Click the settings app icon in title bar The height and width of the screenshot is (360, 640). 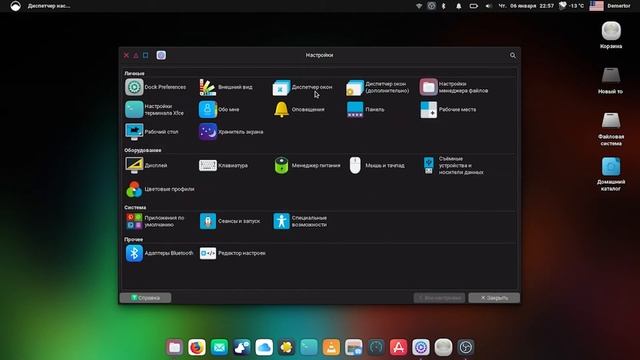[161, 55]
